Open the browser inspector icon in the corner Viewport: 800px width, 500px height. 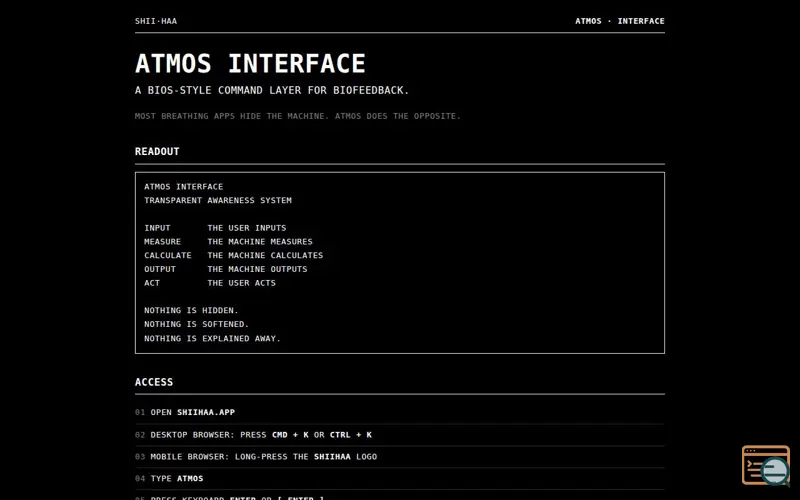765,465
